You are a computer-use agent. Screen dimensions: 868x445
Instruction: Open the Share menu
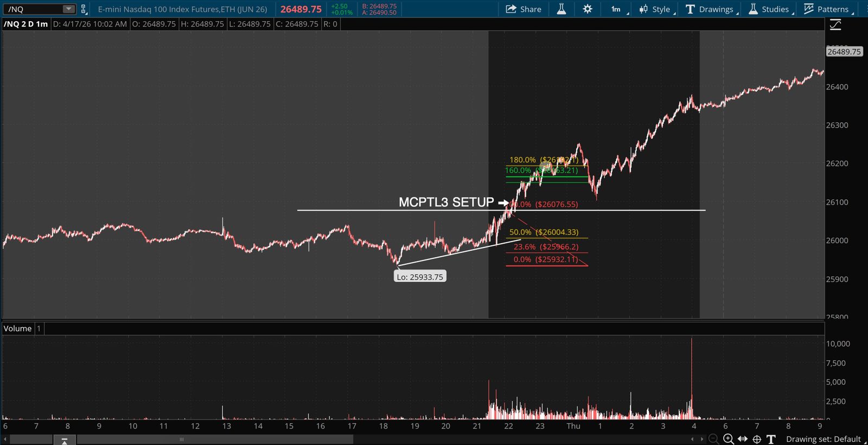[524, 9]
